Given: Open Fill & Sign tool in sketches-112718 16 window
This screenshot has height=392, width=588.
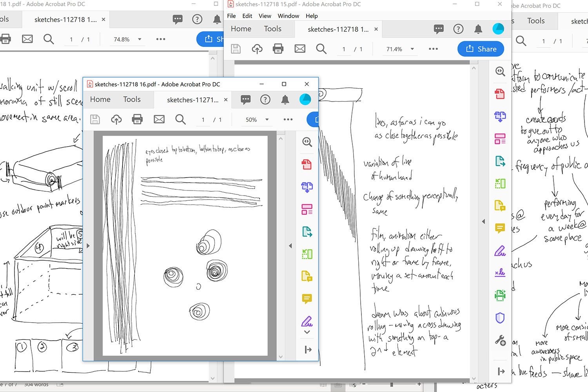Looking at the screenshot, I should (x=307, y=321).
